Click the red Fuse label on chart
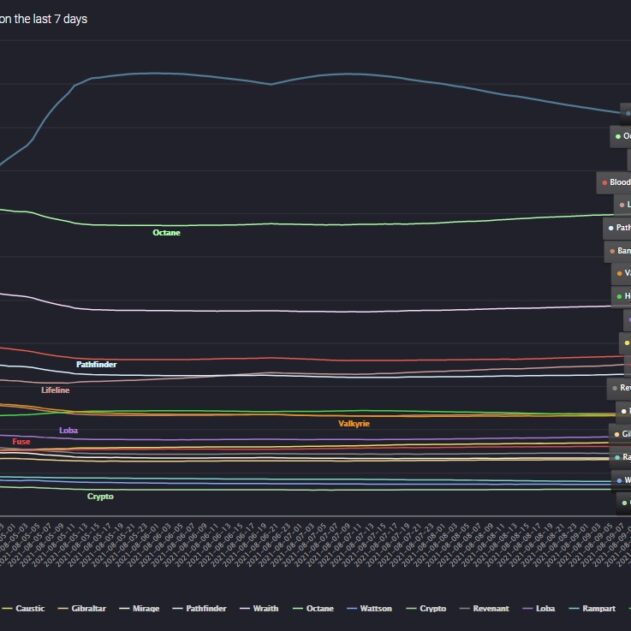 point(21,441)
